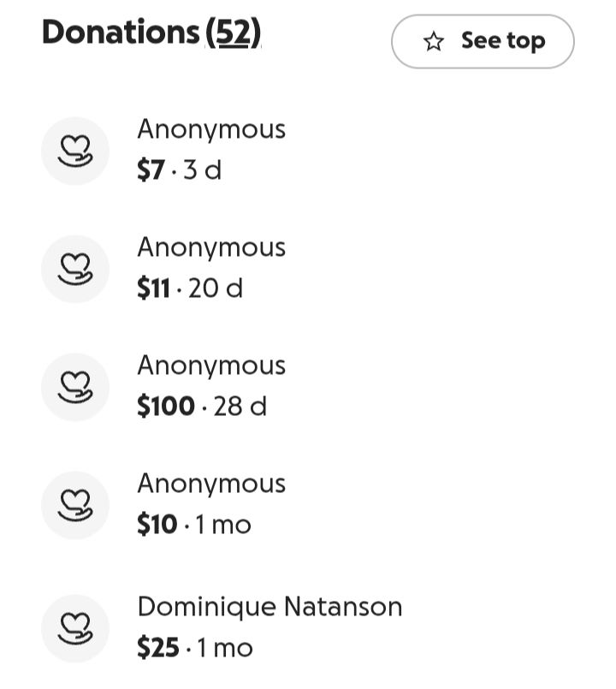Click the $11 · 20 d donation detail
Viewport: 616px width, 689px height.
coord(190,288)
